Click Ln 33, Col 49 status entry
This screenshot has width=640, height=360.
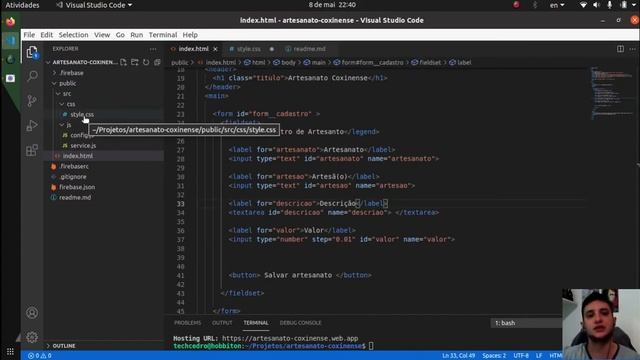click(x=458, y=356)
